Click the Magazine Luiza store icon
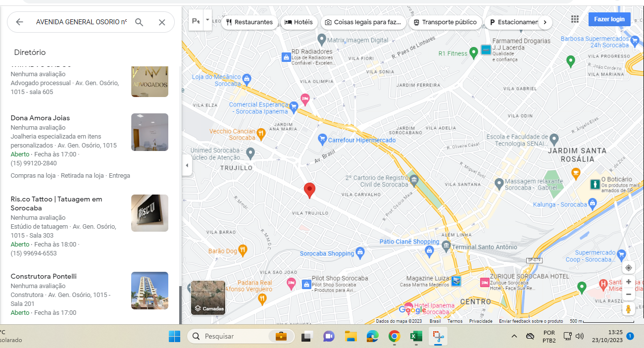This screenshot has width=644, height=348. point(456,281)
